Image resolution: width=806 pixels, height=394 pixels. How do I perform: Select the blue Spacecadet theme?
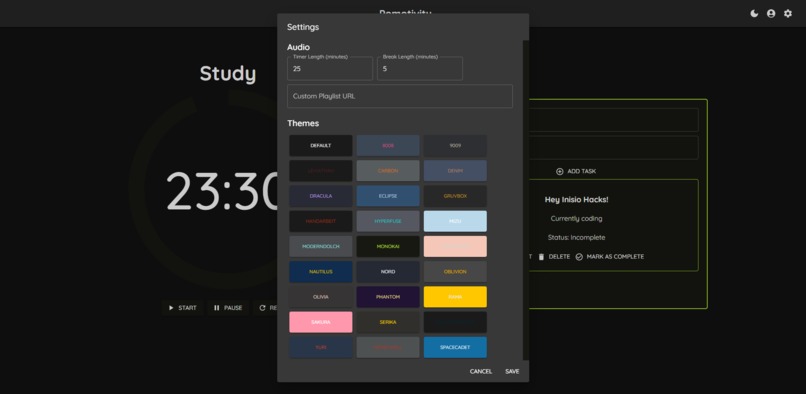(x=455, y=347)
